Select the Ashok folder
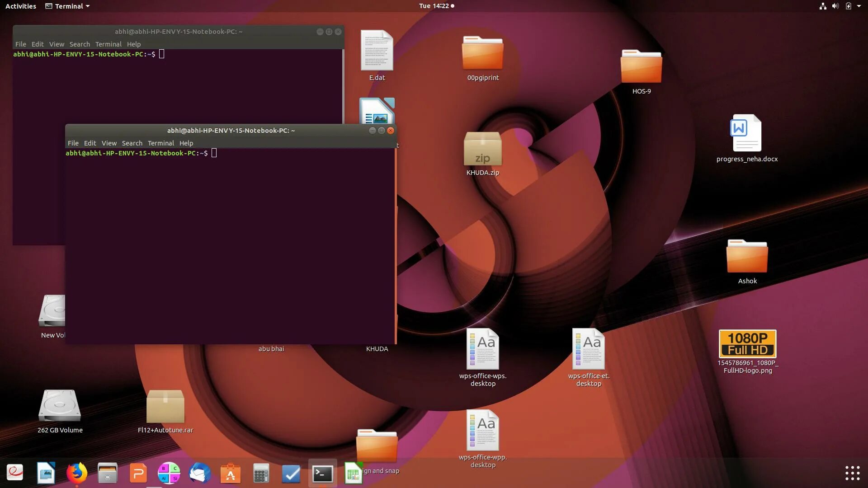868x488 pixels. click(x=747, y=261)
